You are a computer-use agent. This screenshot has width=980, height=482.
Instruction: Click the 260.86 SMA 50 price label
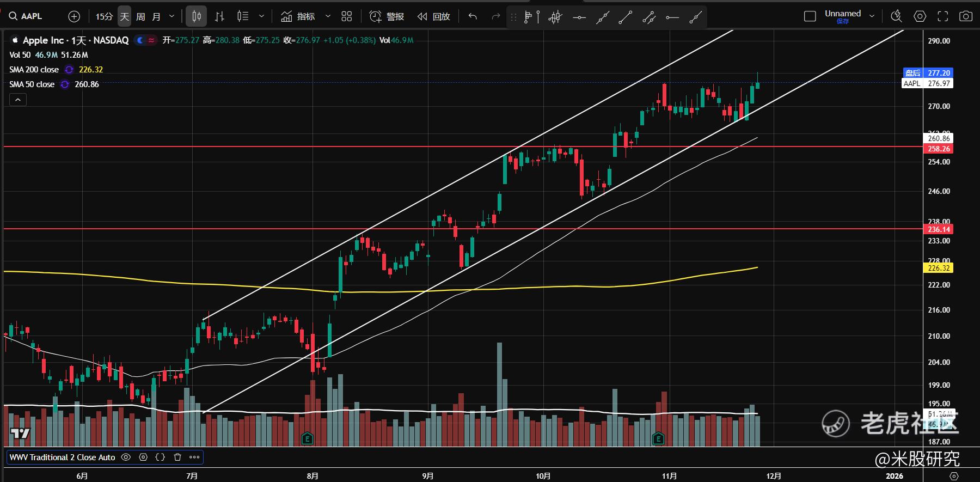939,138
